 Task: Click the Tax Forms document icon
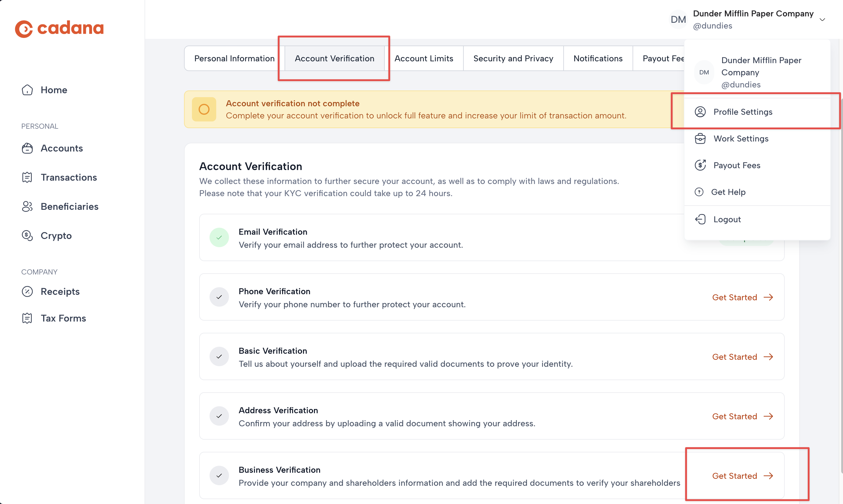pyautogui.click(x=27, y=318)
